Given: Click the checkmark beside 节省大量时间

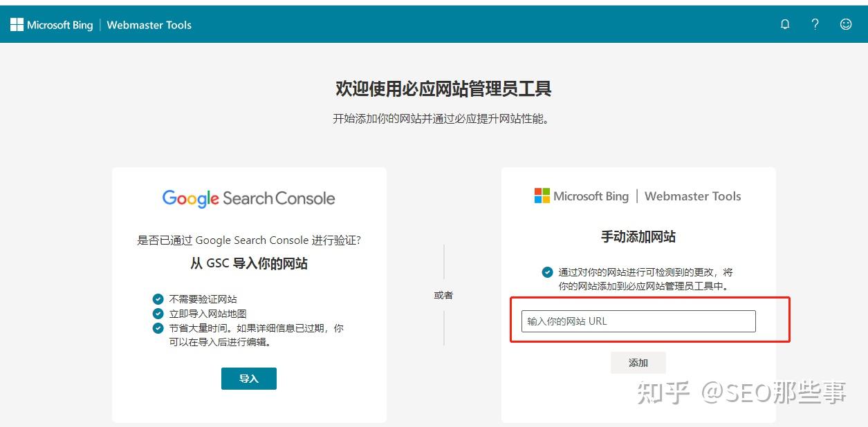Looking at the screenshot, I should pos(158,328).
